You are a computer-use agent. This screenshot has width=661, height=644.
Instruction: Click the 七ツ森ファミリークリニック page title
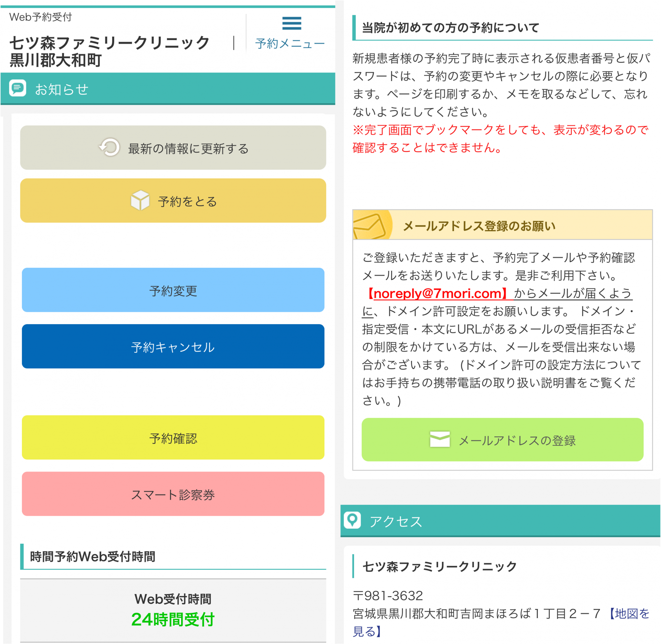coord(109,43)
